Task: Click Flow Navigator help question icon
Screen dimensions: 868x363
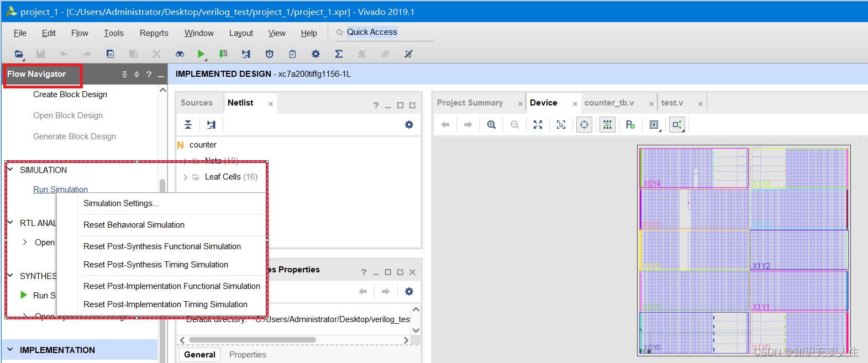Action: pos(149,75)
